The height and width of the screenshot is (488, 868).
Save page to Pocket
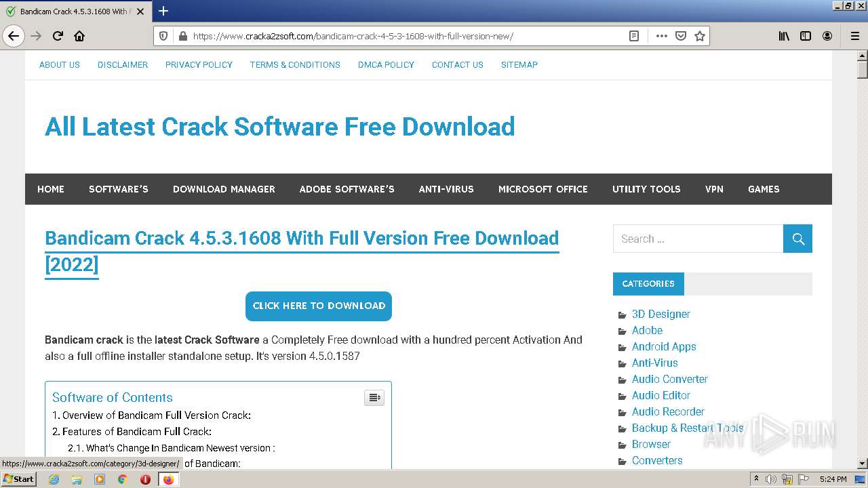coord(680,36)
